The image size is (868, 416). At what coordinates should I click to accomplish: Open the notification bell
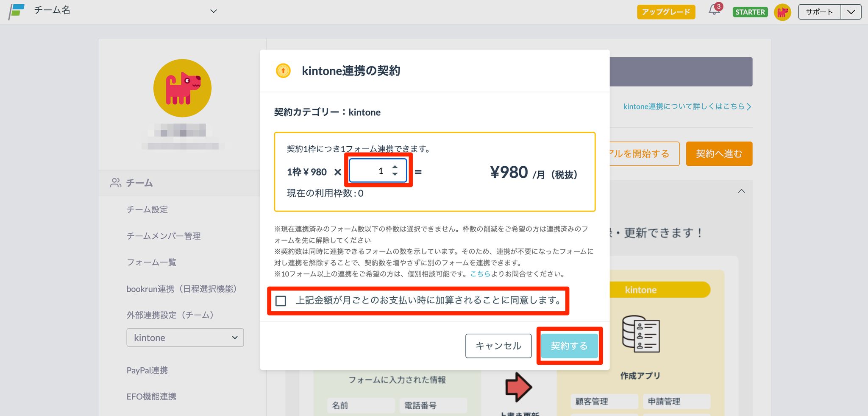[714, 10]
